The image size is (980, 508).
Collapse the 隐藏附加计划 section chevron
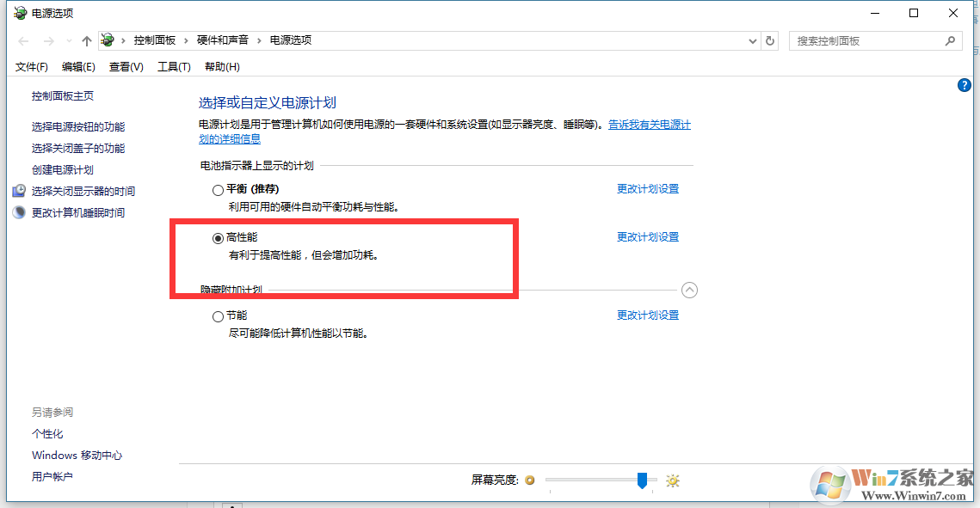click(689, 290)
